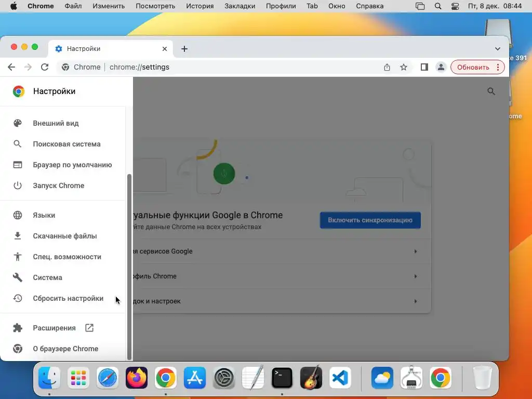The image size is (532, 399).
Task: Click the settings search magnifier icon
Action: [x=491, y=91]
